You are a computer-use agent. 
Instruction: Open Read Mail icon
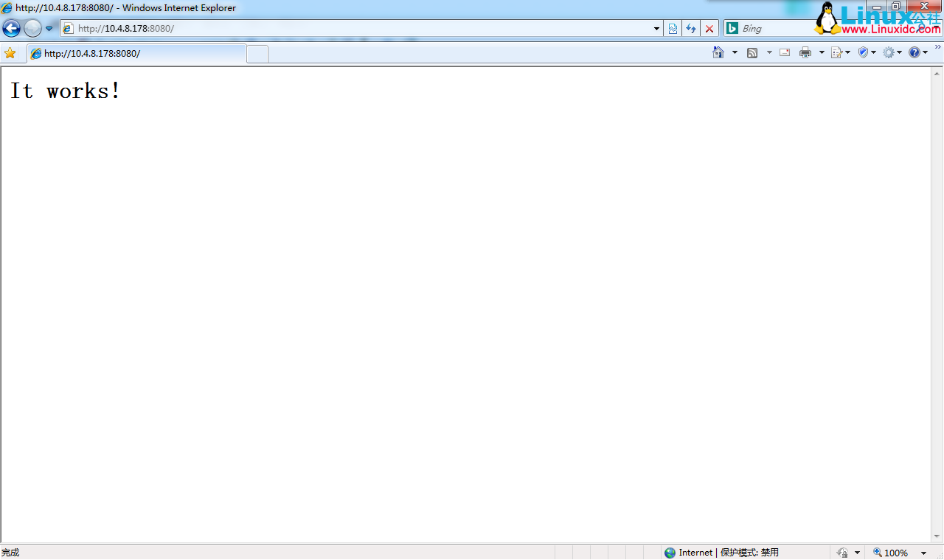784,52
